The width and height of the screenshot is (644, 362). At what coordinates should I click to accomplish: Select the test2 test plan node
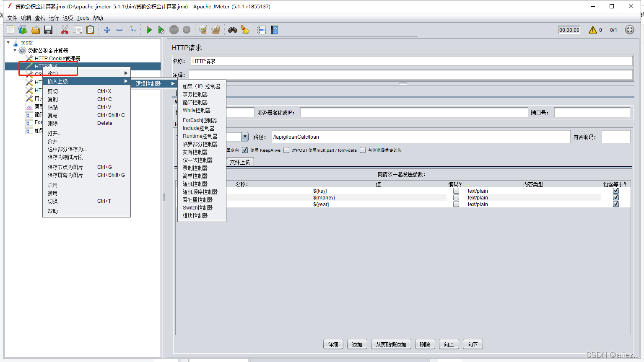tap(27, 42)
